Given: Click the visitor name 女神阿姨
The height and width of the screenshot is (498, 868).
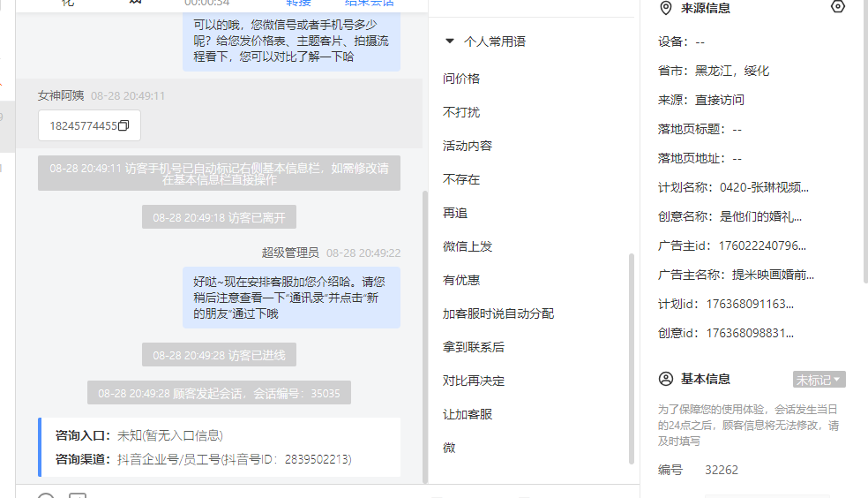Looking at the screenshot, I should [x=61, y=96].
